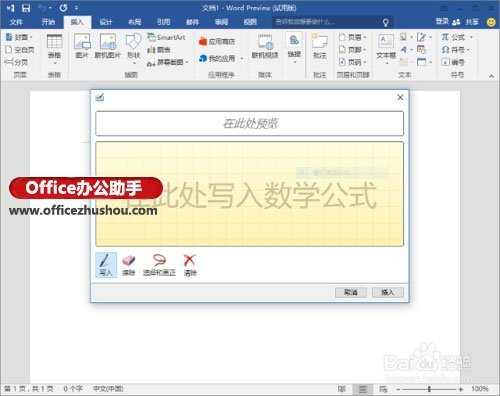500x396 pixels.
Task: Click the 共享 Share button
Action: tap(466, 22)
